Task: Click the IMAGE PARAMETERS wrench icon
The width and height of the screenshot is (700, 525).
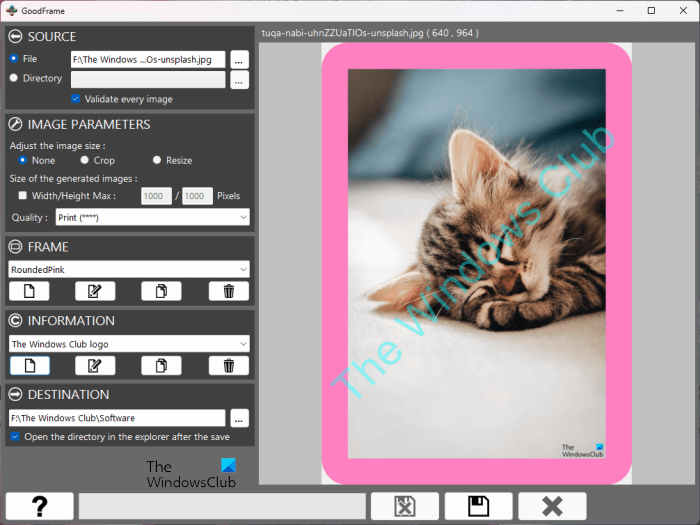Action: coord(15,124)
